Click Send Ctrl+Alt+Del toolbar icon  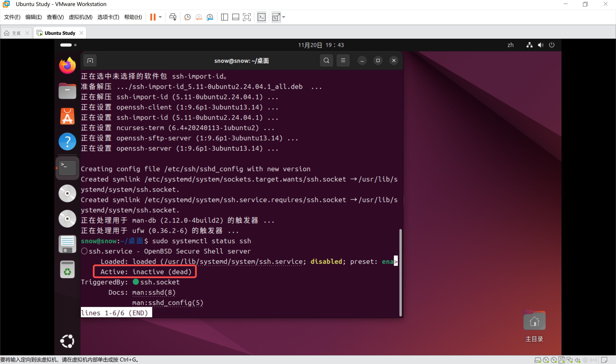tap(173, 17)
